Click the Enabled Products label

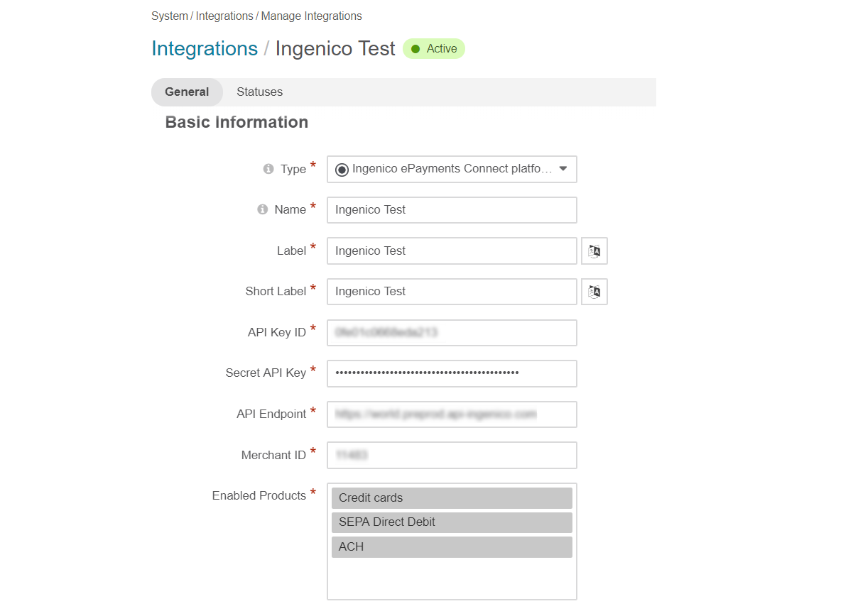pyautogui.click(x=259, y=495)
